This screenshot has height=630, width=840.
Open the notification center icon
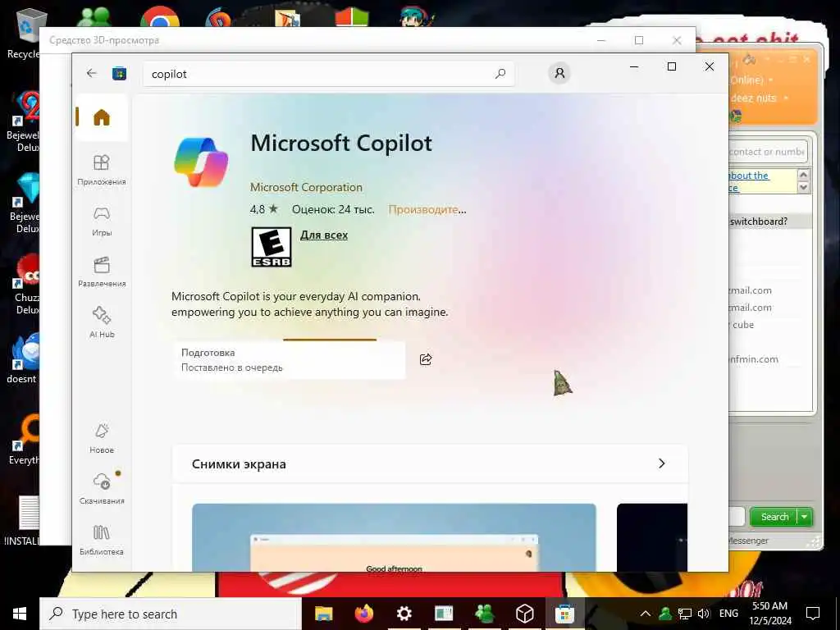click(813, 614)
